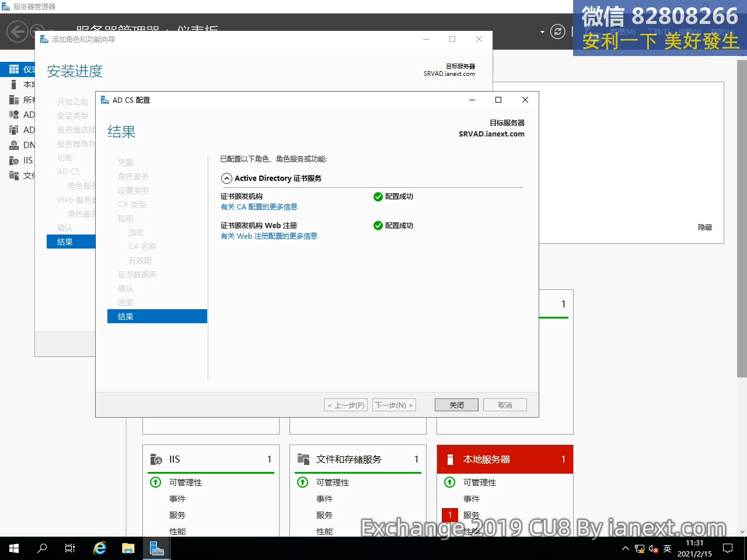Open File Explorer from taskbar

128,548
